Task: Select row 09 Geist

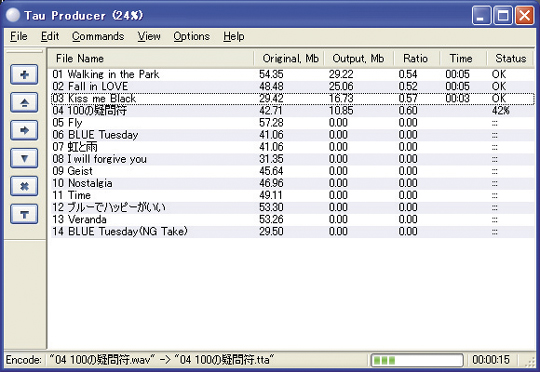Action: point(293,171)
